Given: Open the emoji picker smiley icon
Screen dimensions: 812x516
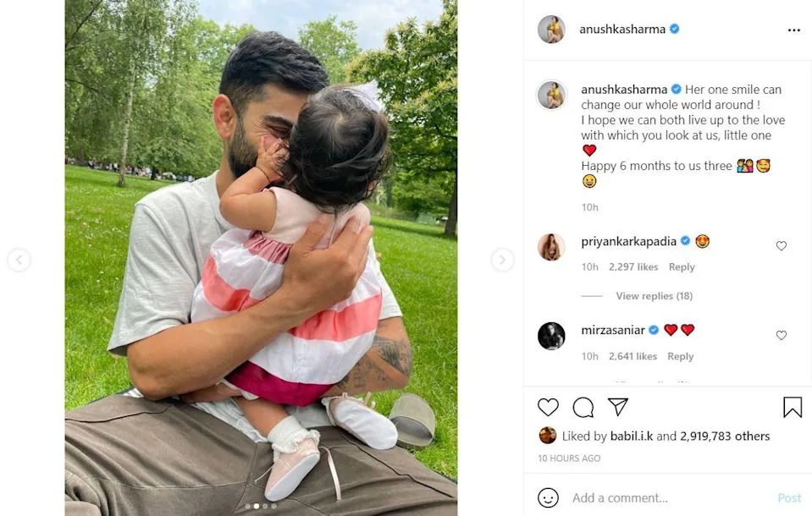Looking at the screenshot, I should [x=548, y=498].
